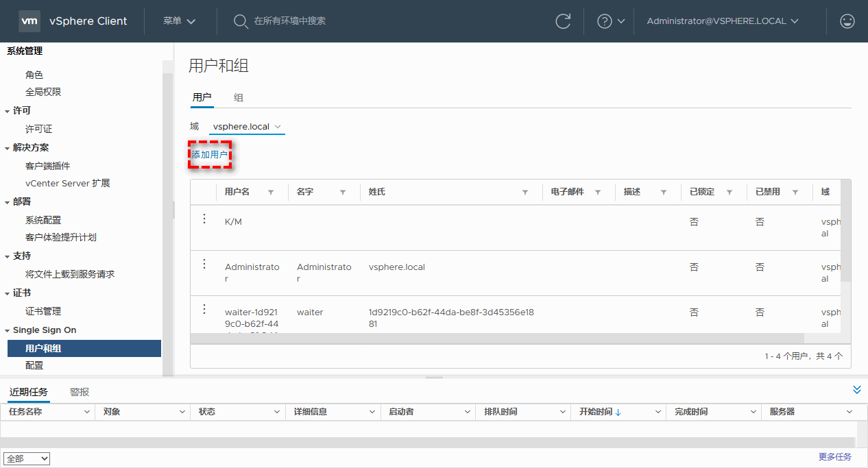Select 证书管理 in the sidebar

click(x=43, y=311)
